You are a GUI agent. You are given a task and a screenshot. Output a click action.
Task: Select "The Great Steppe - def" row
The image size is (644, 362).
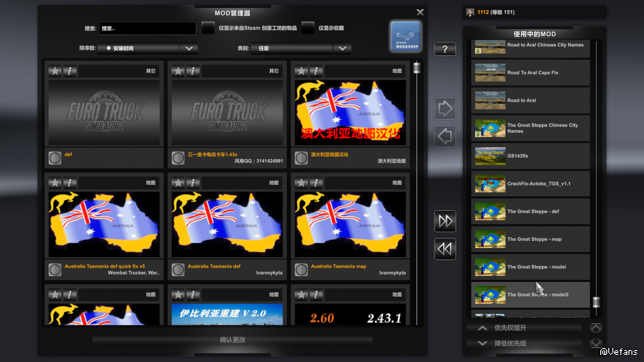point(530,211)
